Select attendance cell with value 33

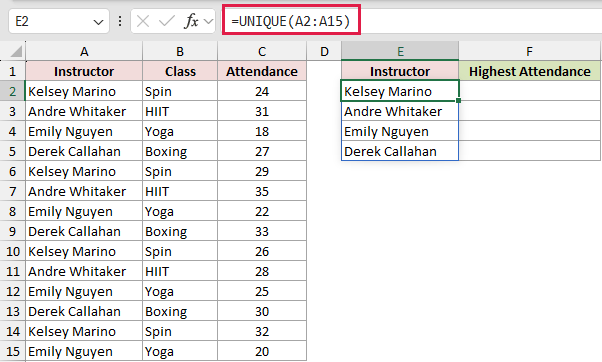click(262, 231)
